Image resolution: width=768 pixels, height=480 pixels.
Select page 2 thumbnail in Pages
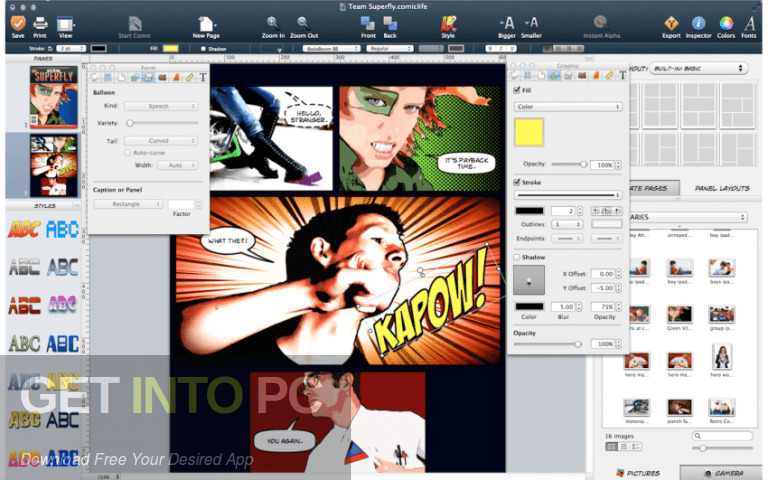(53, 166)
